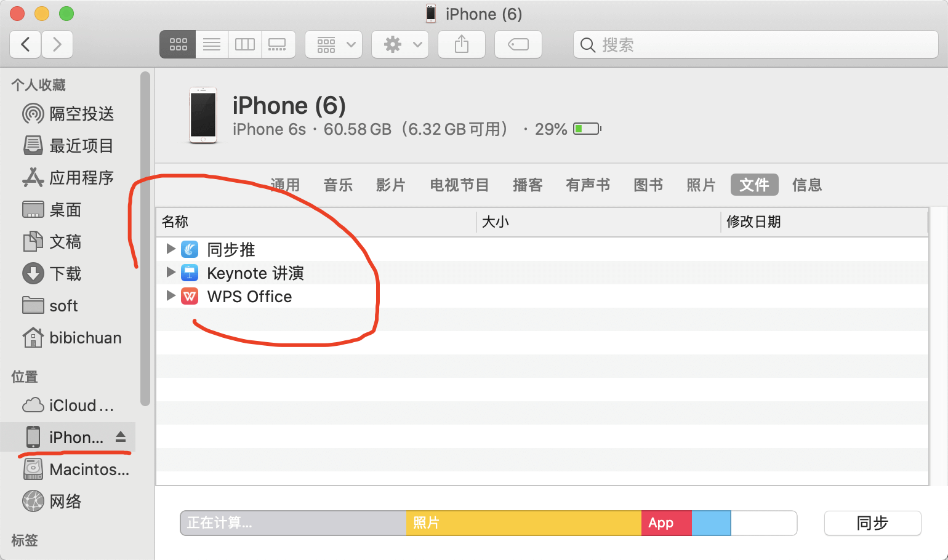This screenshot has width=948, height=560.
Task: Switch to gallery view mode
Action: click(278, 44)
